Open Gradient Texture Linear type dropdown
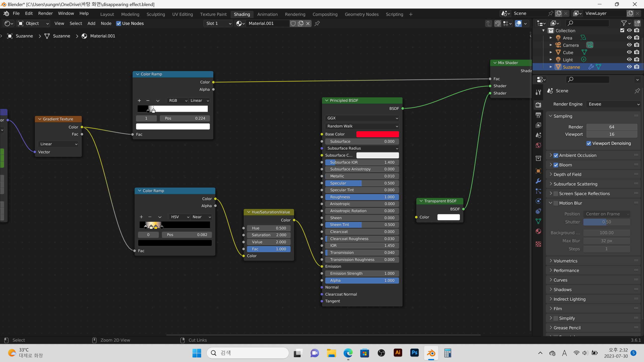644x362 pixels. [x=58, y=144]
